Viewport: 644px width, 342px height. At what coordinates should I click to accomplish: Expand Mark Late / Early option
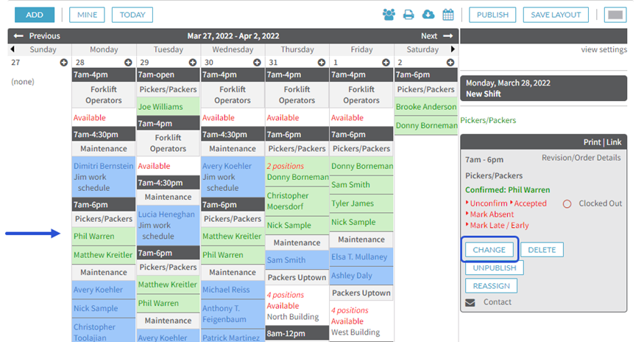[497, 226]
